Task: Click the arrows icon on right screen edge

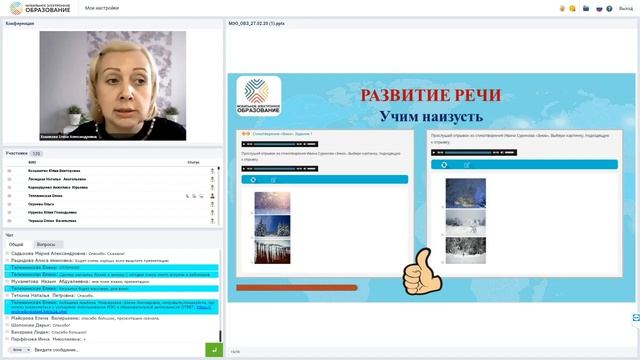Action: point(636,318)
